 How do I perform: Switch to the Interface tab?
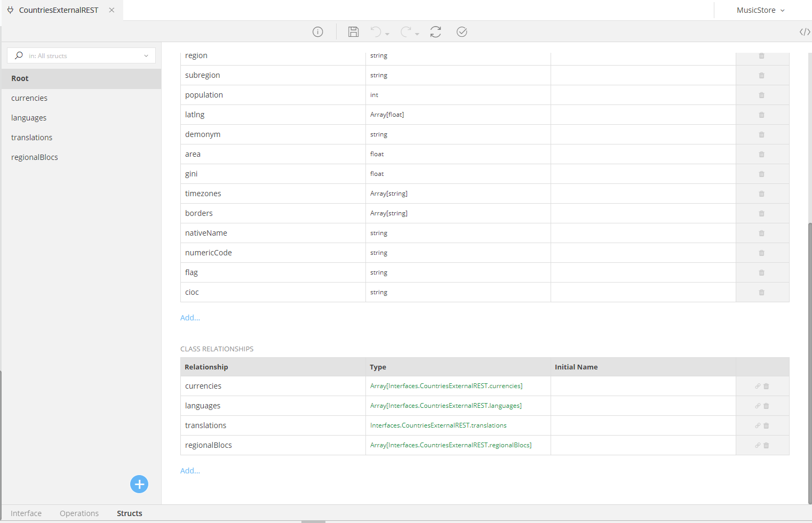coord(26,513)
